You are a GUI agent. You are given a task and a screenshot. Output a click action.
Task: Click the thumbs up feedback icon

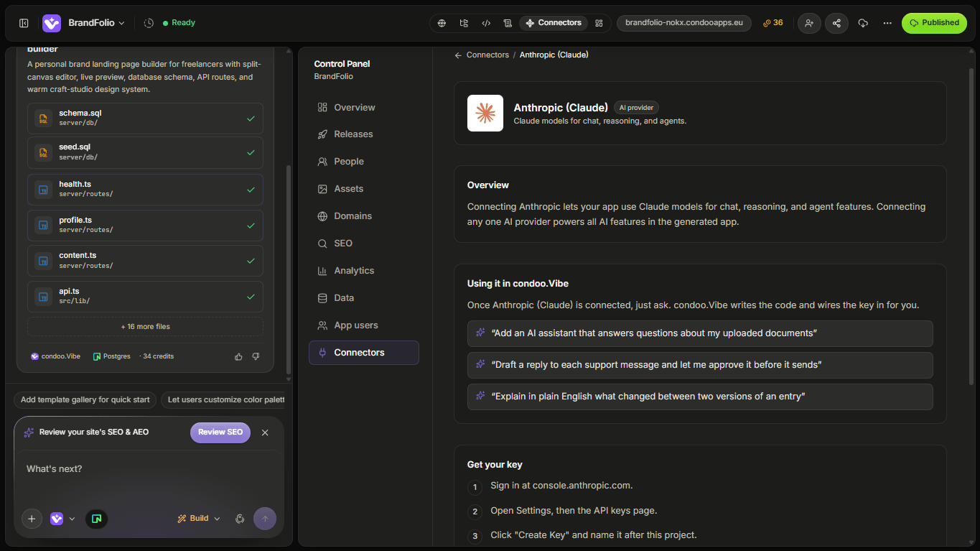[238, 356]
